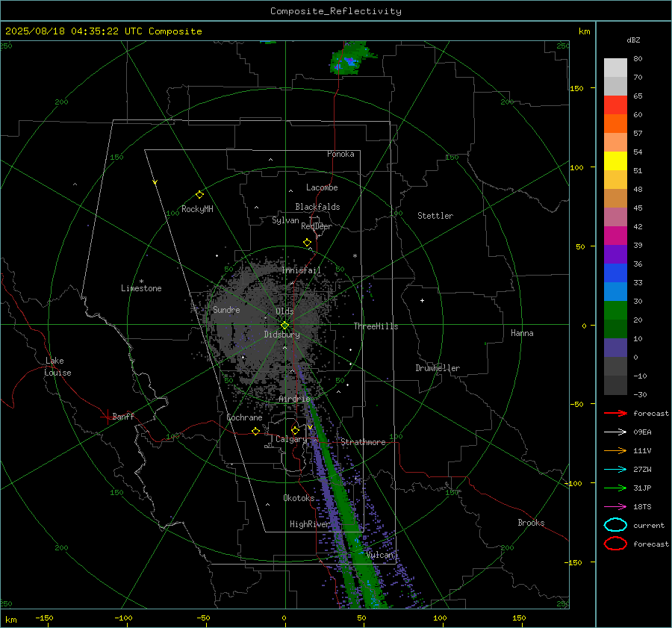Click the yellow diamond marker below RedDeer
The height and width of the screenshot is (628, 672).
pos(307,243)
